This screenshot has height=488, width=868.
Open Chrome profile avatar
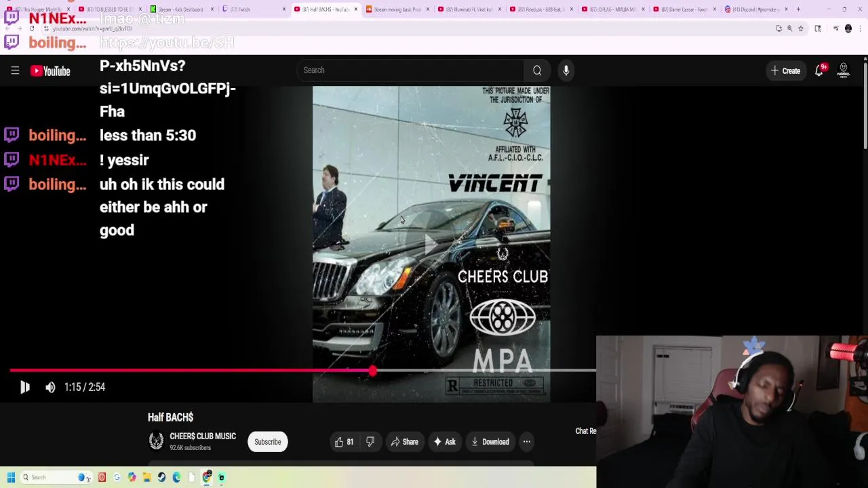pos(848,28)
